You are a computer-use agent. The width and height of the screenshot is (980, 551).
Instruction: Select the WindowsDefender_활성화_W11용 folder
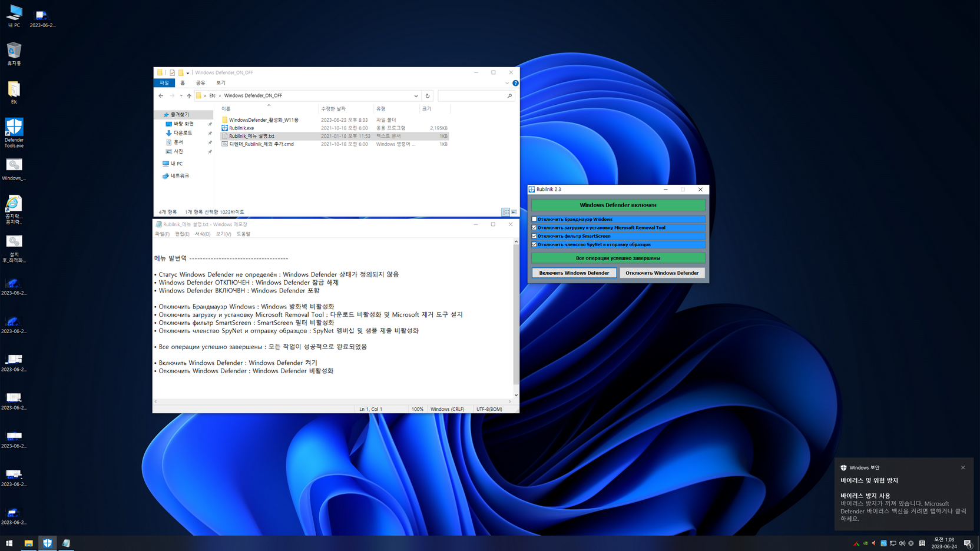coord(263,120)
